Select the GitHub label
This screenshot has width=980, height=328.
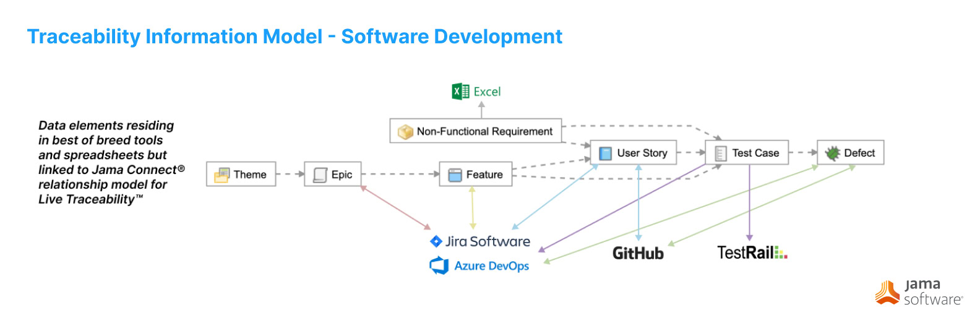[637, 253]
